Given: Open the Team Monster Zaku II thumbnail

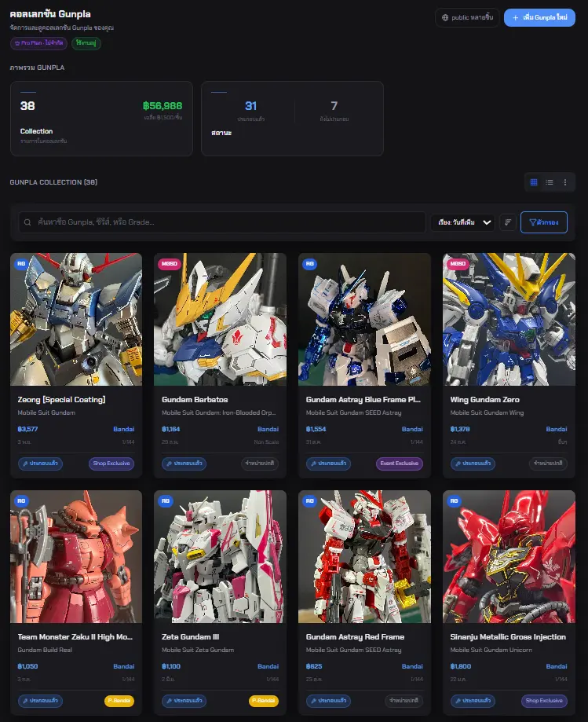Looking at the screenshot, I should [76, 557].
